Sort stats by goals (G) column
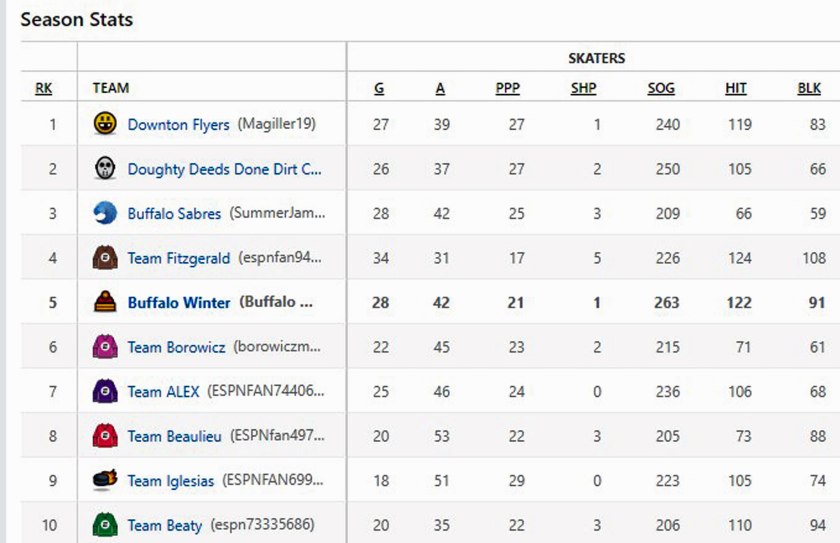Viewport: 840px width, 543px height. click(379, 88)
